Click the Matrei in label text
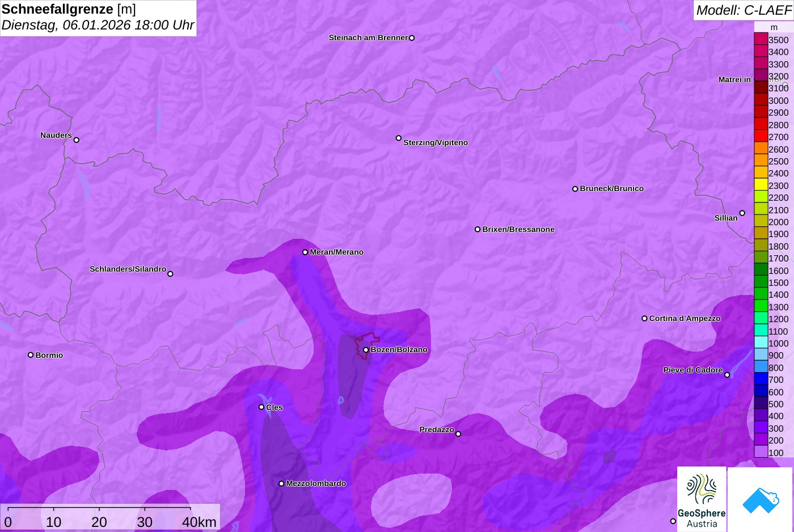 734,79
